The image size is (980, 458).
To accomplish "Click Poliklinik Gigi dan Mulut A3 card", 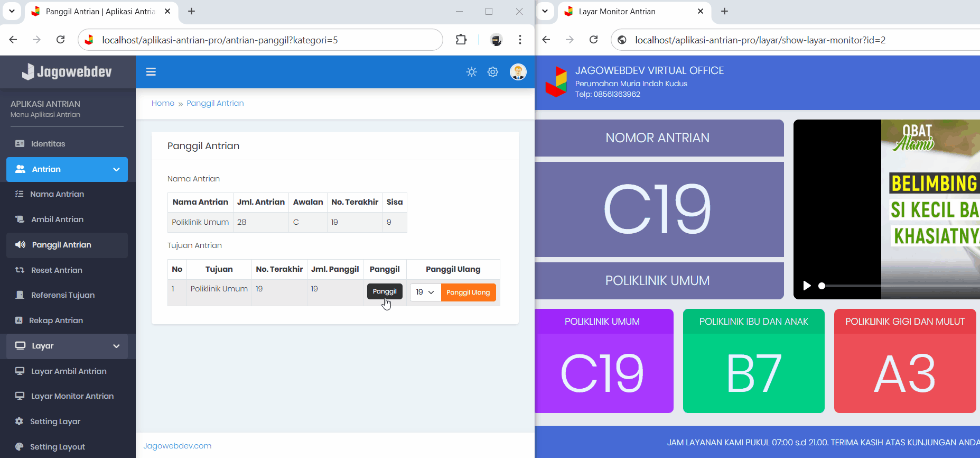I will click(905, 361).
